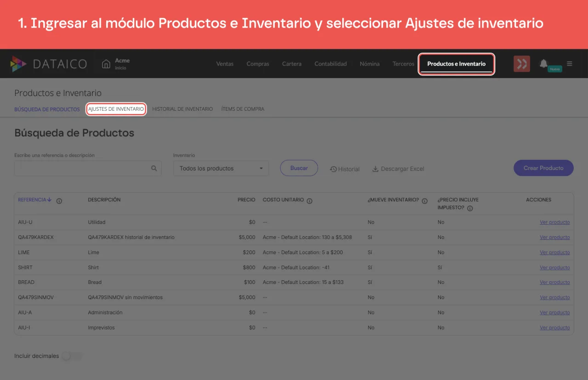Click the 'QA479SINMOV sin movimientos' description
Viewport: 588px width, 380px height.
point(125,297)
